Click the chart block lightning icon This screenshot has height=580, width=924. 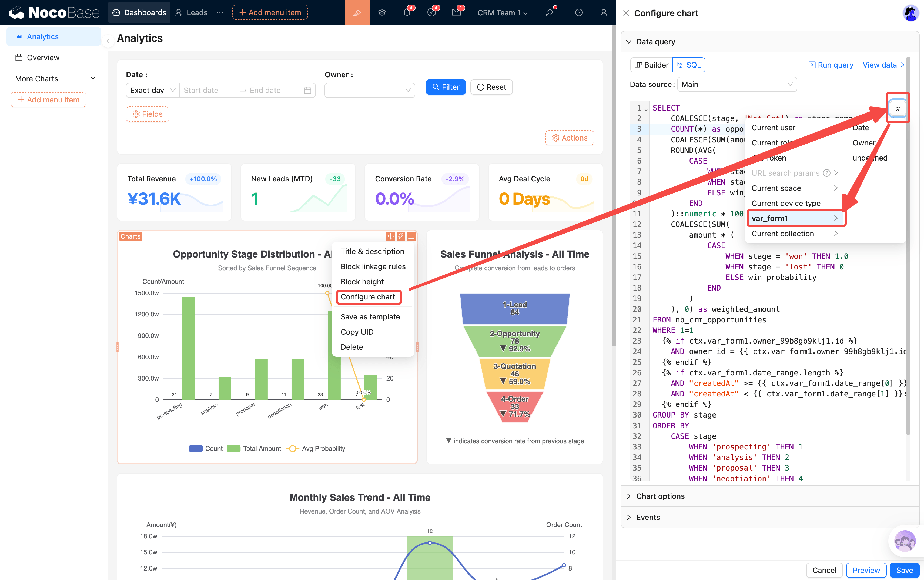[401, 236]
